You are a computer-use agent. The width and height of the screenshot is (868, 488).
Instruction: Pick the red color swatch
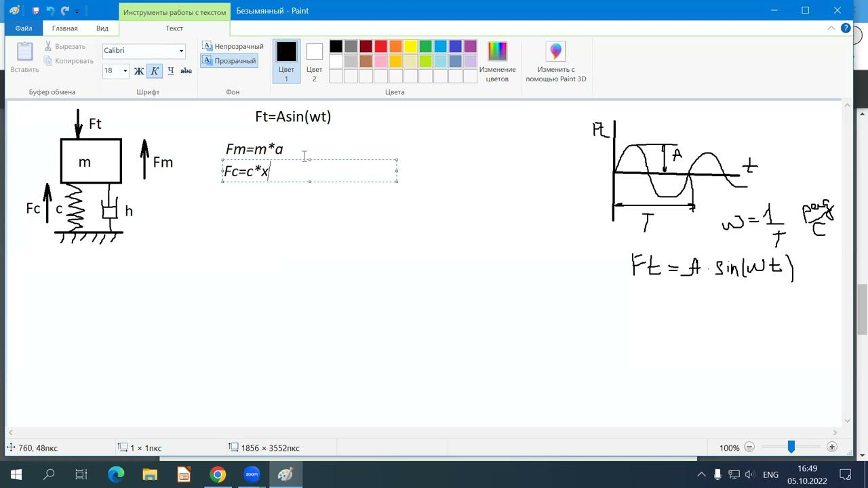[x=380, y=46]
